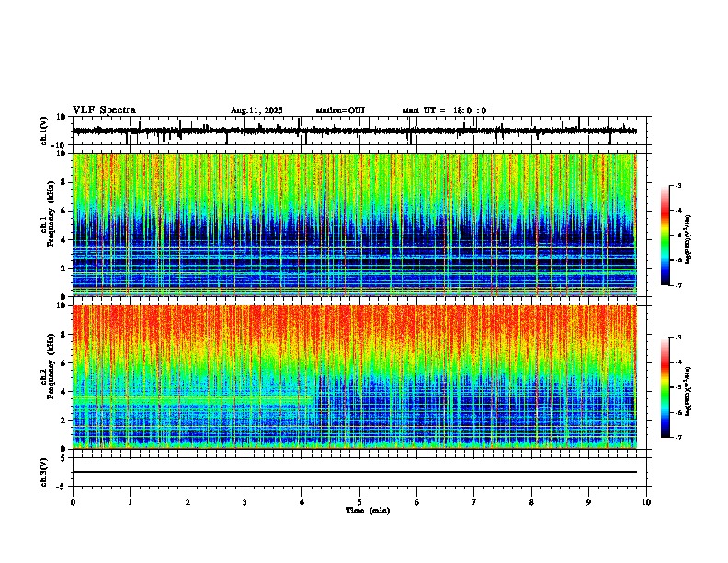Viewport: 728px width, 563px height.
Task: Click the "-4" label on ch.2 colorbar
Action: click(x=678, y=362)
